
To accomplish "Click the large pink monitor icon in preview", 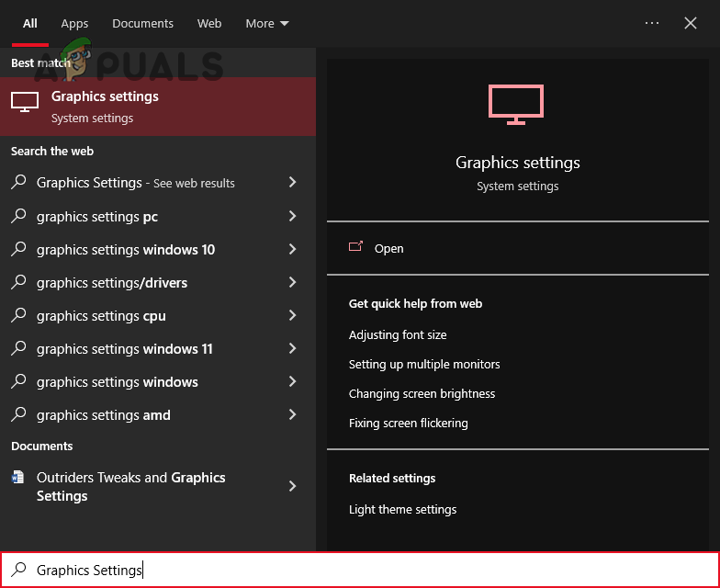I will (x=516, y=105).
